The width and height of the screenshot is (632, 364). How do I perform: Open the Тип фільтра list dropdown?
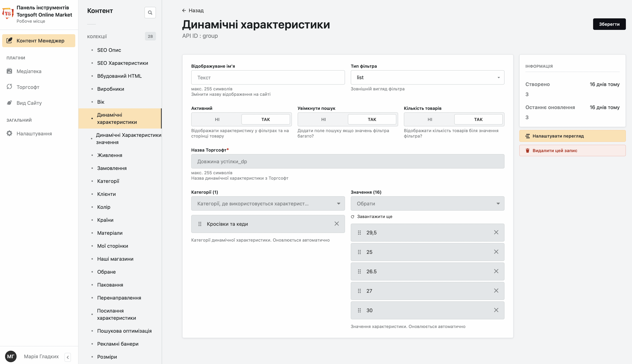427,78
